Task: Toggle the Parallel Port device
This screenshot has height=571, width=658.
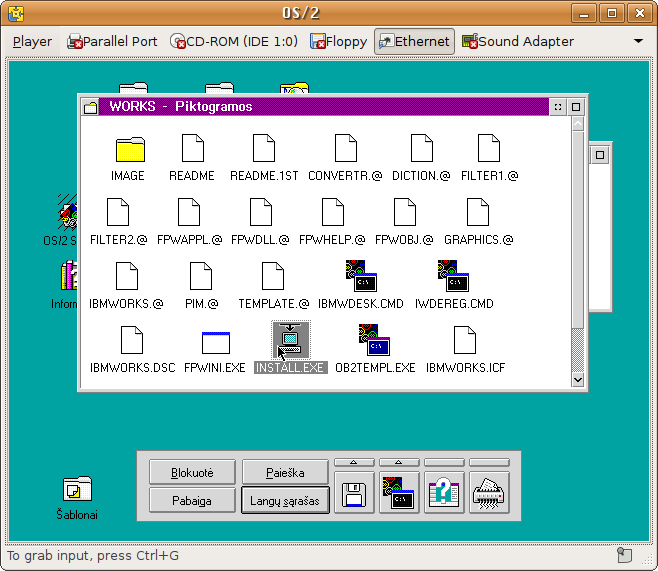Action: pos(112,42)
